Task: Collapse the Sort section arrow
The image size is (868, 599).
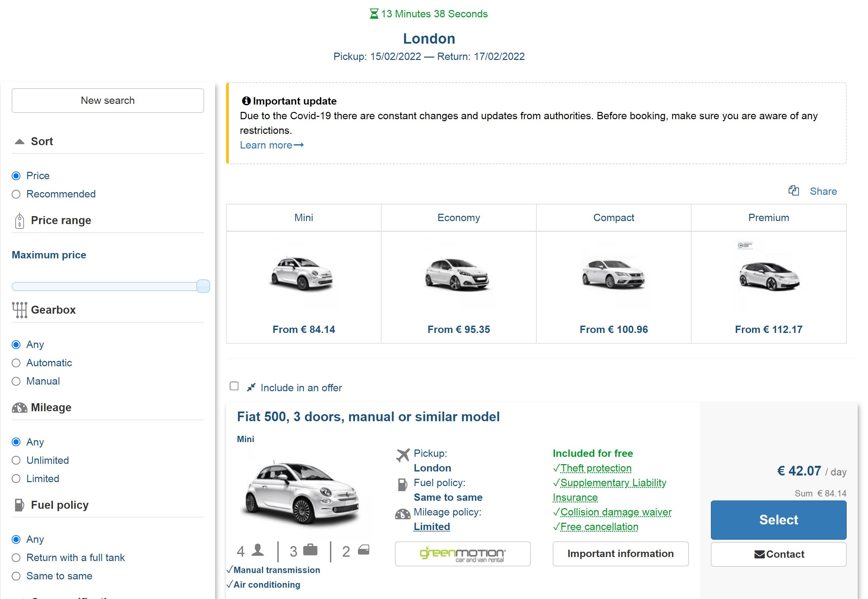Action: tap(20, 142)
